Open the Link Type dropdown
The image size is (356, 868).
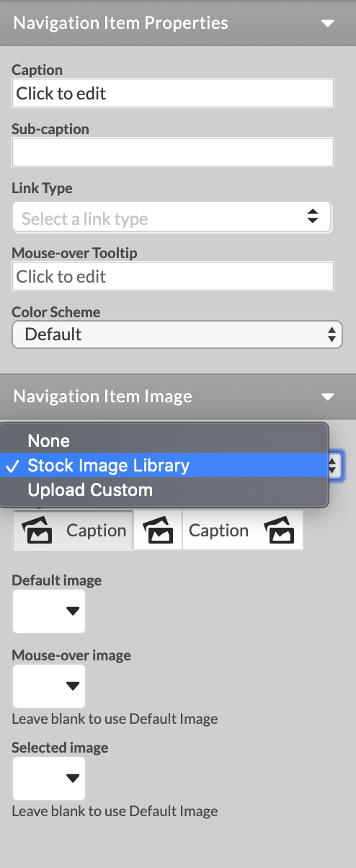(172, 217)
